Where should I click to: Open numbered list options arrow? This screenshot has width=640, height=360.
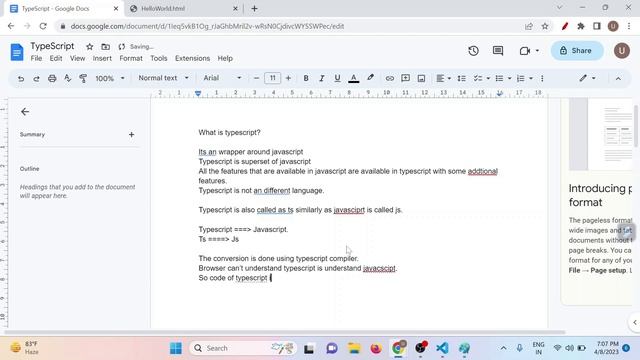[x=531, y=78]
